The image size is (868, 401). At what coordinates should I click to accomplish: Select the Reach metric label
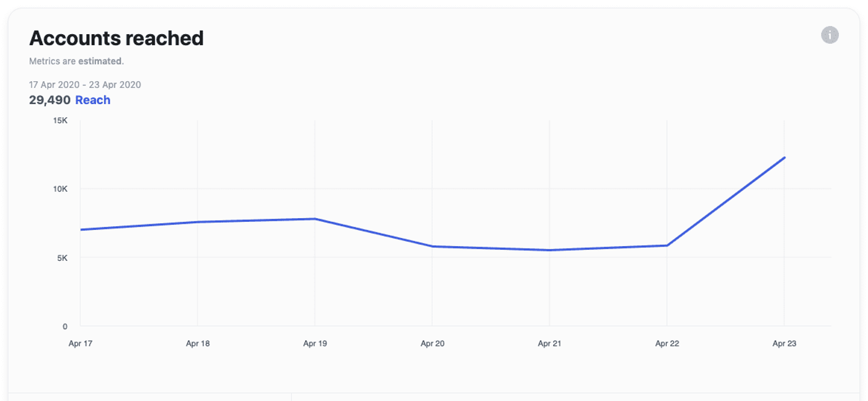coord(93,99)
